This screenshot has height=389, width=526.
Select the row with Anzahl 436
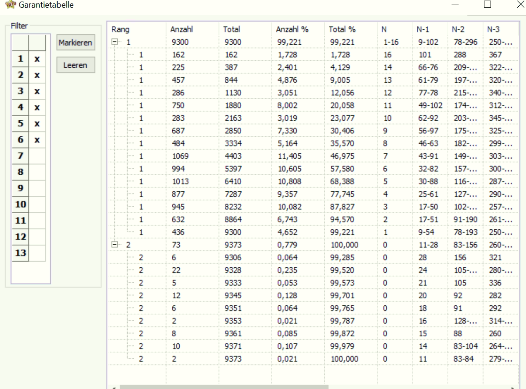[314, 232]
